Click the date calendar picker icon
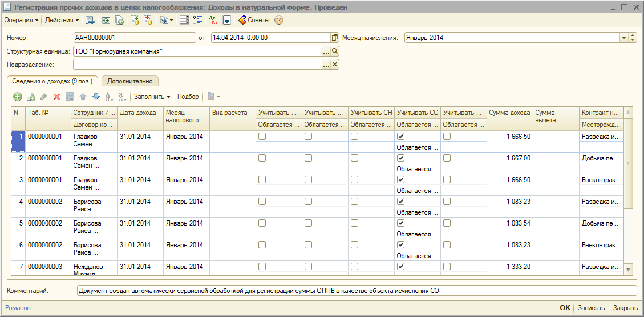 tap(335, 38)
